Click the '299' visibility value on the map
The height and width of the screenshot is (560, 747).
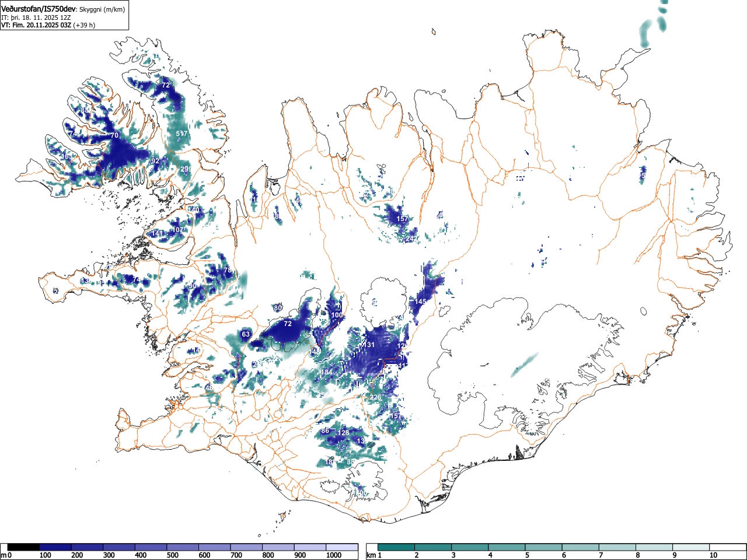(x=186, y=169)
